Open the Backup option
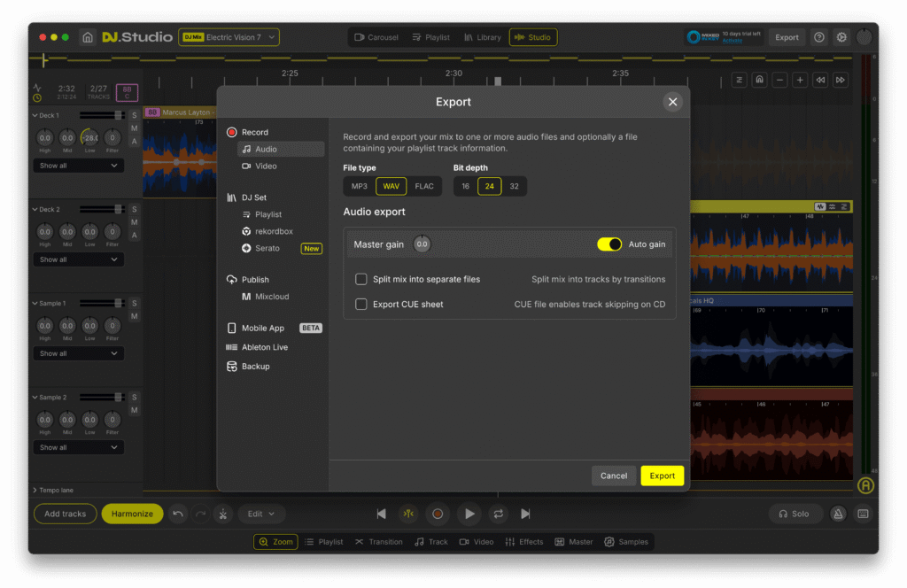Screen dimensions: 907x588 coord(248,366)
